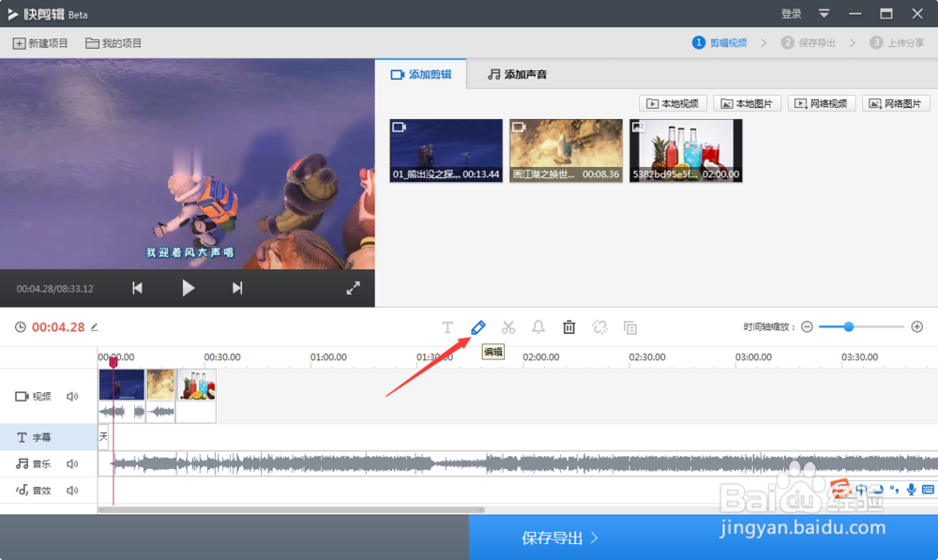Viewport: 938px width, 560px height.
Task: Delete clip with trash icon
Action: click(x=569, y=327)
